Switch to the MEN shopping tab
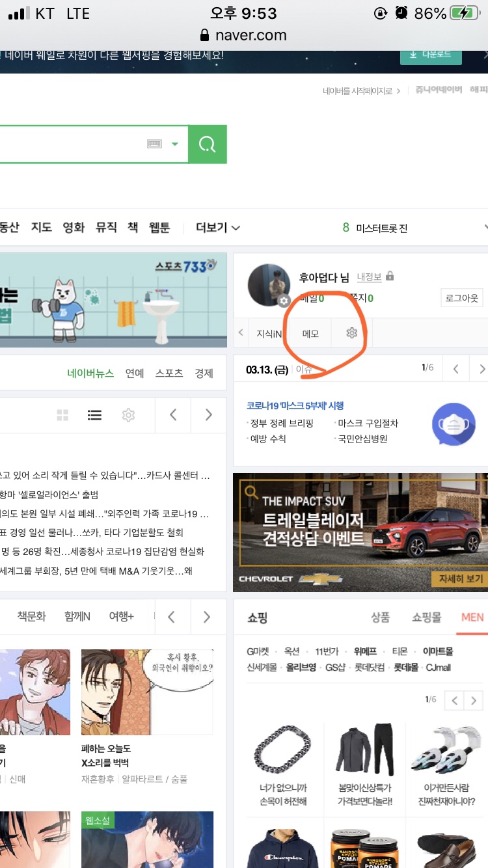Screen dimensions: 488x868 pyautogui.click(x=472, y=616)
